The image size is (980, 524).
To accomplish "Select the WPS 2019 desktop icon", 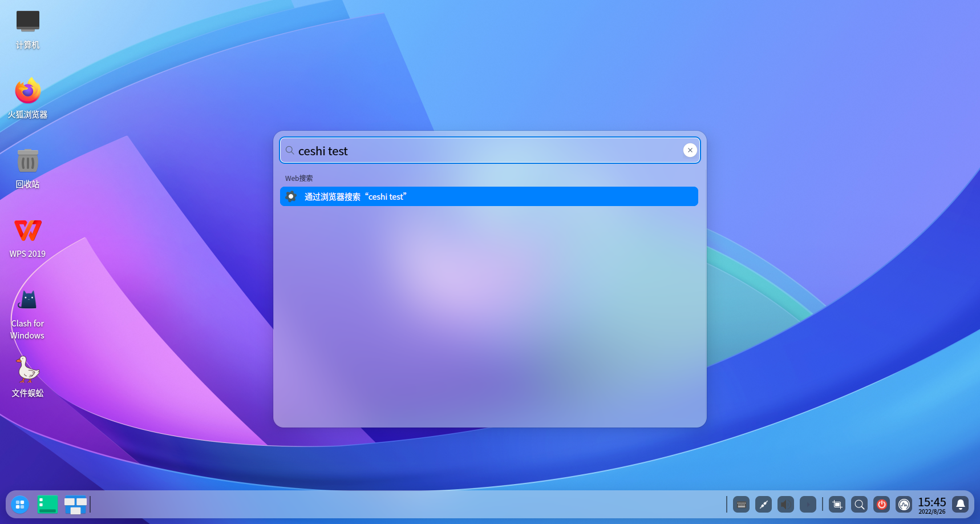I will (x=27, y=238).
